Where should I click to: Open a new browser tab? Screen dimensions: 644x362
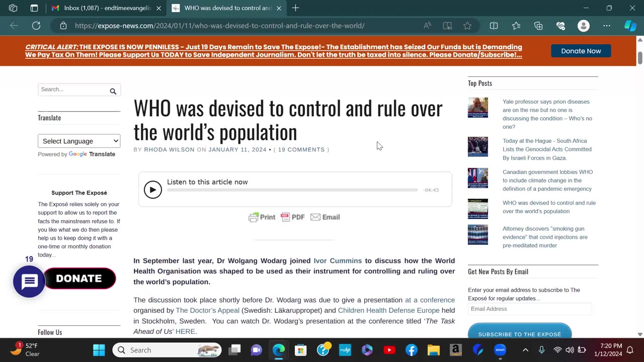[296, 8]
